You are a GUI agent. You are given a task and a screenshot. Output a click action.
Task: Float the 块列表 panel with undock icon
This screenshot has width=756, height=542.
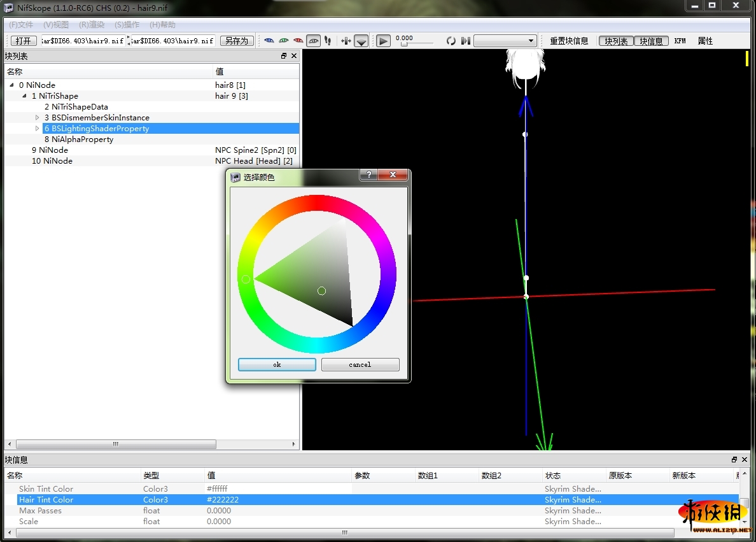point(284,56)
